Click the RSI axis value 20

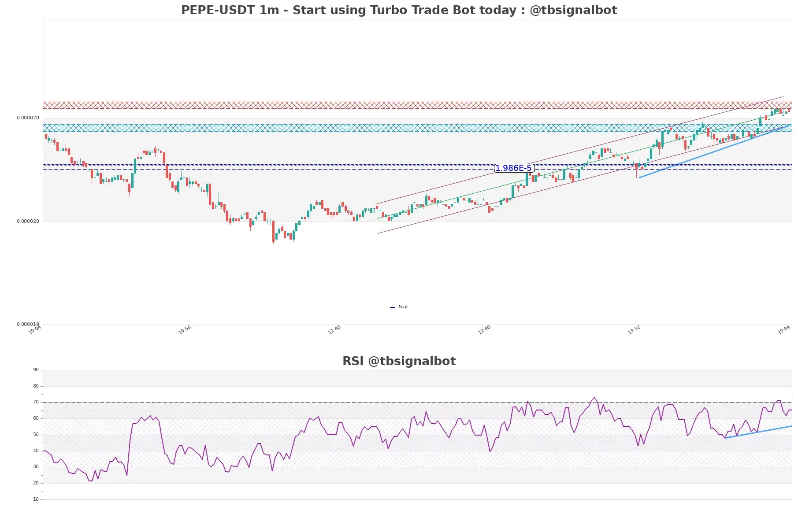tap(36, 483)
